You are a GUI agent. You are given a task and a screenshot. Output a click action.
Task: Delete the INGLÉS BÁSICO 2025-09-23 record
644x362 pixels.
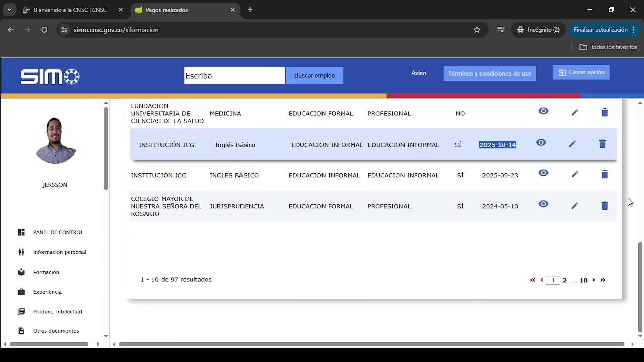(605, 174)
